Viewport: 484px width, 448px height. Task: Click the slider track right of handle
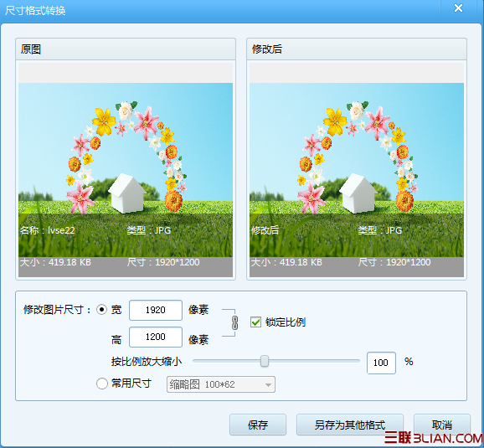(314, 361)
